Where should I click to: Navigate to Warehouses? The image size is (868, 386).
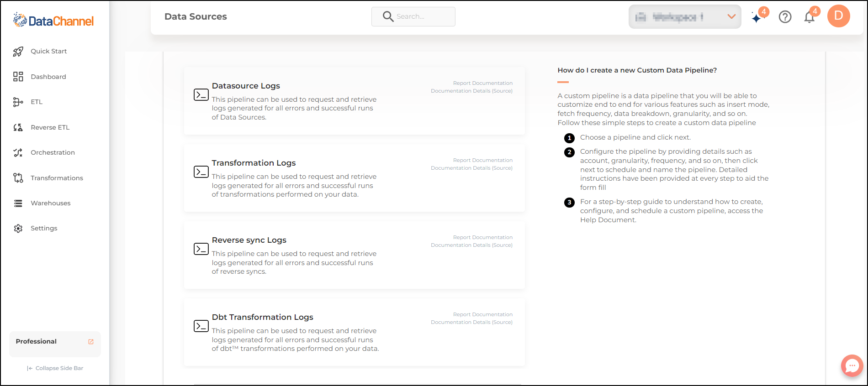[x=51, y=203]
